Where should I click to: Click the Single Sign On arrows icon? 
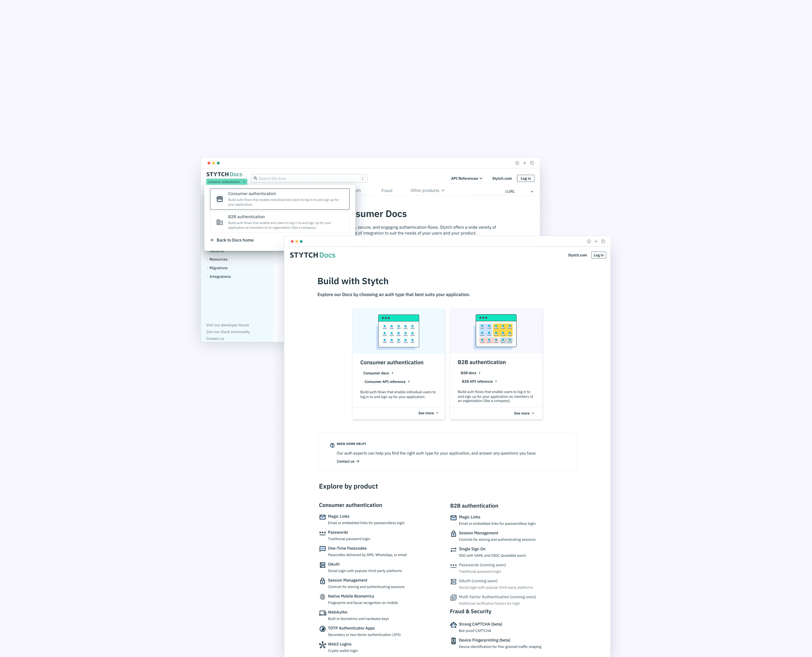453,550
